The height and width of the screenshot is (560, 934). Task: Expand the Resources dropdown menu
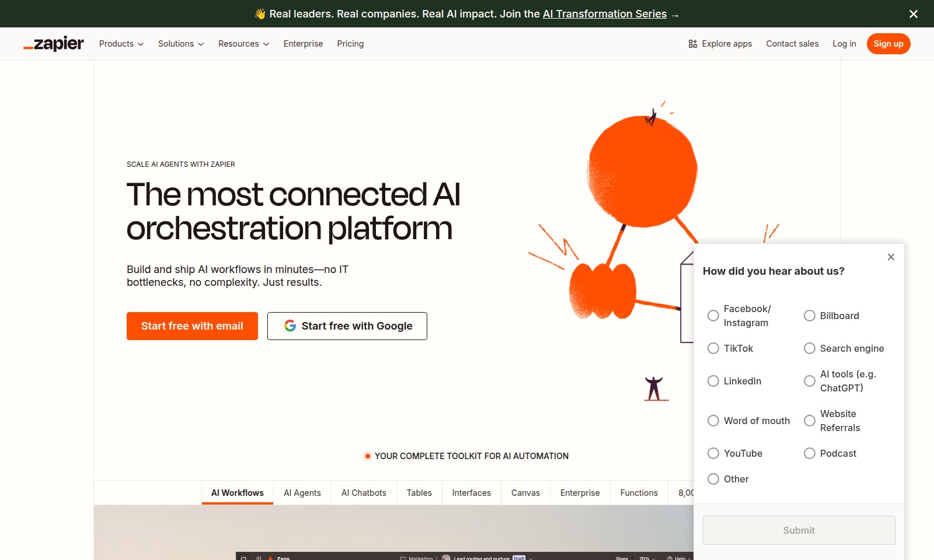243,44
